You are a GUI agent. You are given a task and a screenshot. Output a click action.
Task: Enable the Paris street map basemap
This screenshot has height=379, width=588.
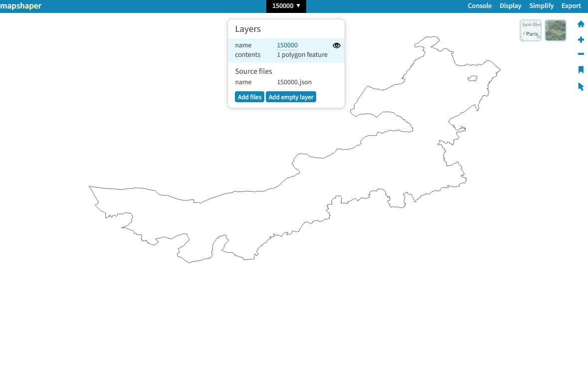tap(531, 30)
